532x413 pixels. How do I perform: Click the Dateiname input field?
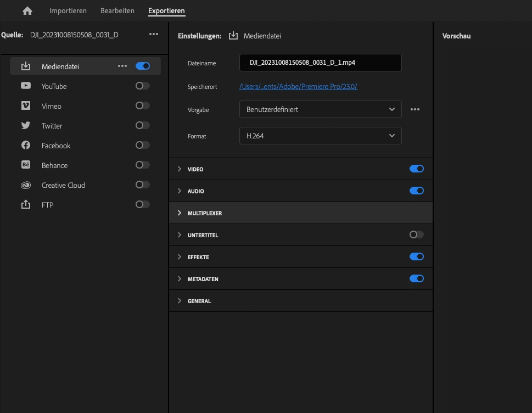click(320, 63)
